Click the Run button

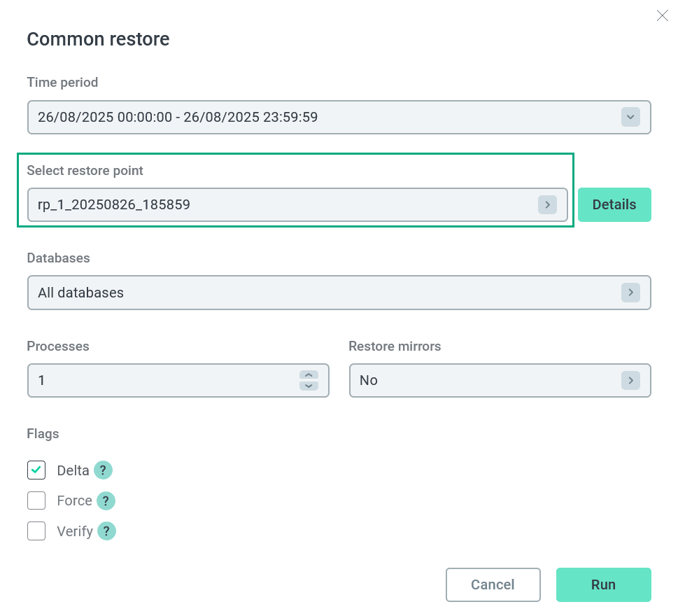click(603, 584)
